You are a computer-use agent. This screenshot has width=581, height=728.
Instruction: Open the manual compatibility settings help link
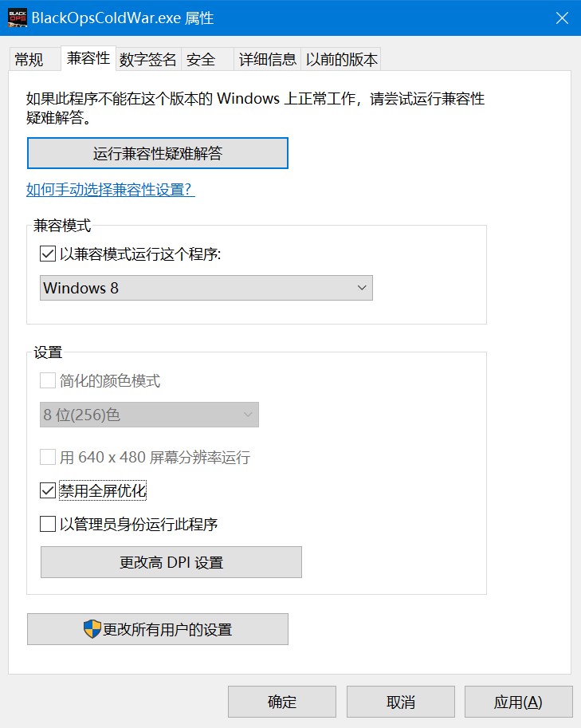point(111,190)
